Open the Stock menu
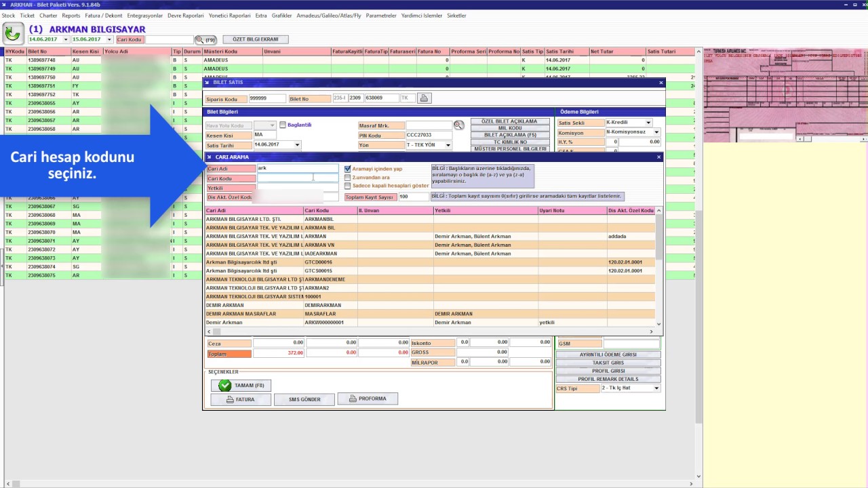 [x=8, y=16]
